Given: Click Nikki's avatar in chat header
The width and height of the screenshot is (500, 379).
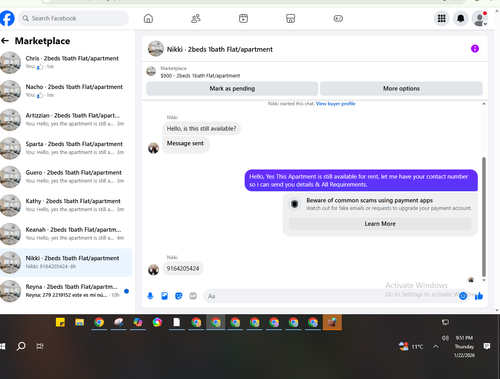Looking at the screenshot, I should pyautogui.click(x=156, y=49).
